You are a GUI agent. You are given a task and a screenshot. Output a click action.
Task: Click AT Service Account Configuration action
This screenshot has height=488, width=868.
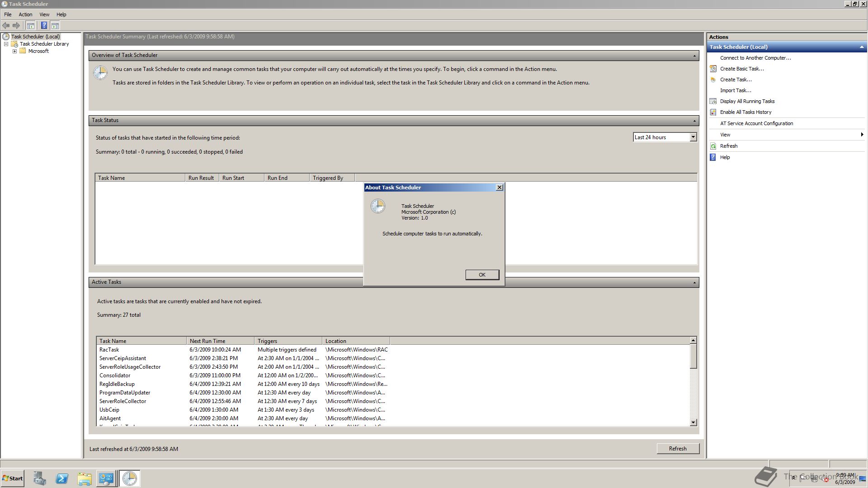[x=756, y=123]
